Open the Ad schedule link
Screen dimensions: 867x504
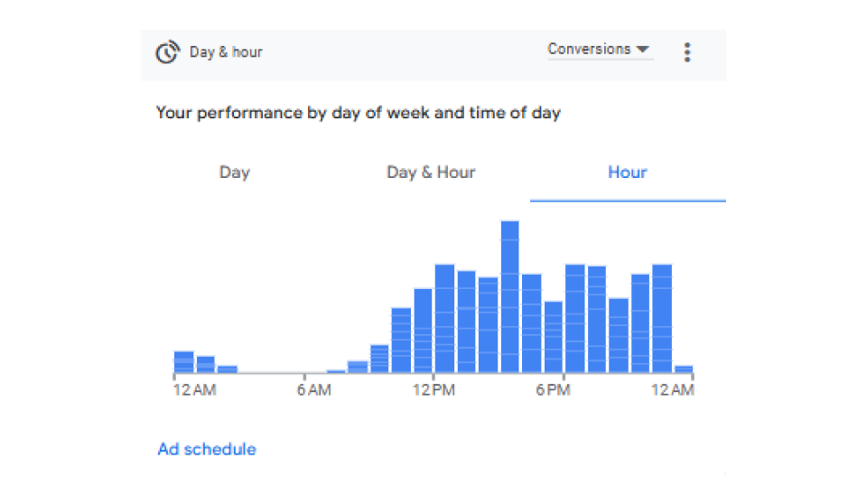point(207,449)
